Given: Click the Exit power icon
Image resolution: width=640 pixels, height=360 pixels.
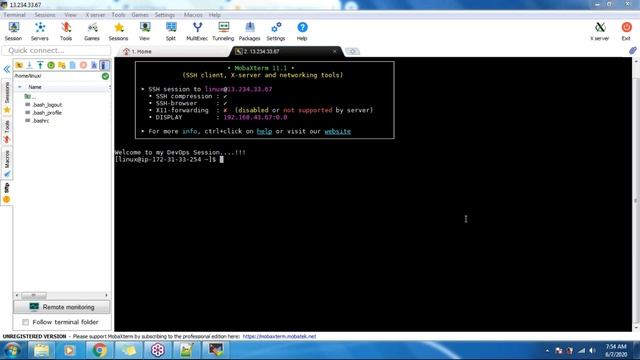Looking at the screenshot, I should [626, 31].
